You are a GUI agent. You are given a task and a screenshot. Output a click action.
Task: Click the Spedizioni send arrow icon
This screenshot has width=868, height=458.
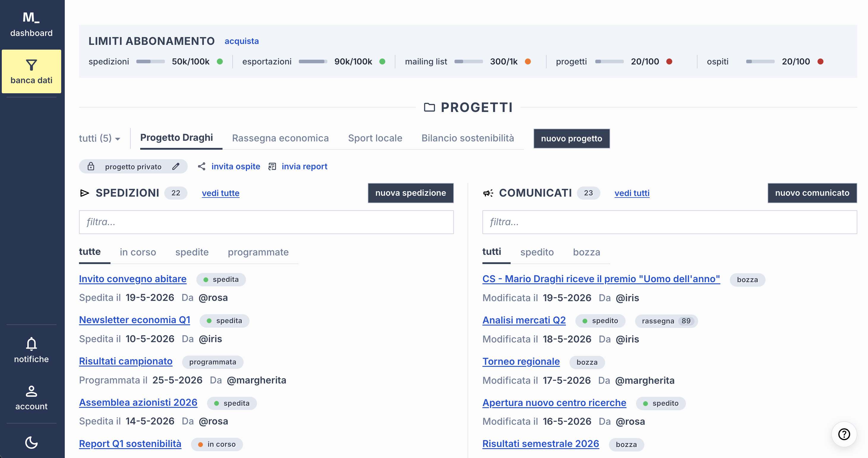[x=85, y=193]
